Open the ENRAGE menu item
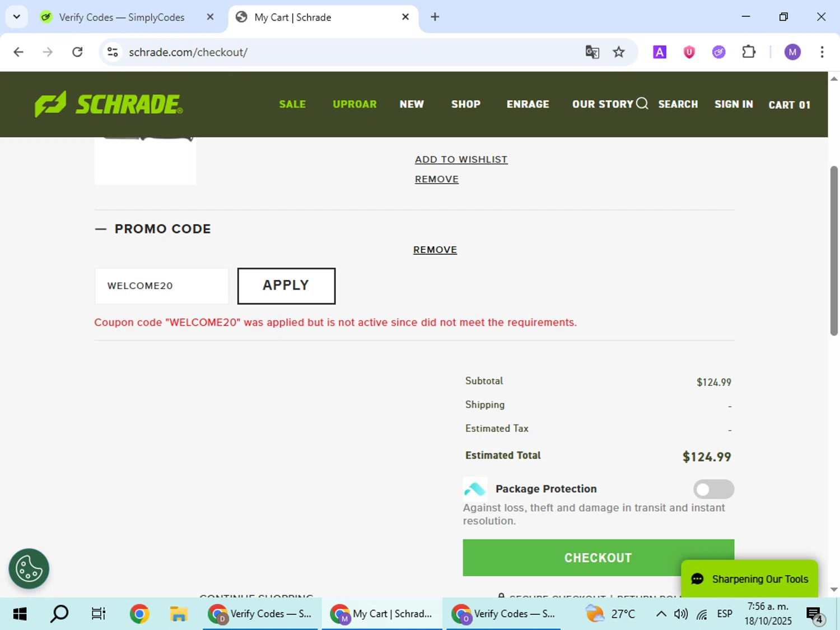The image size is (840, 630). click(x=528, y=104)
